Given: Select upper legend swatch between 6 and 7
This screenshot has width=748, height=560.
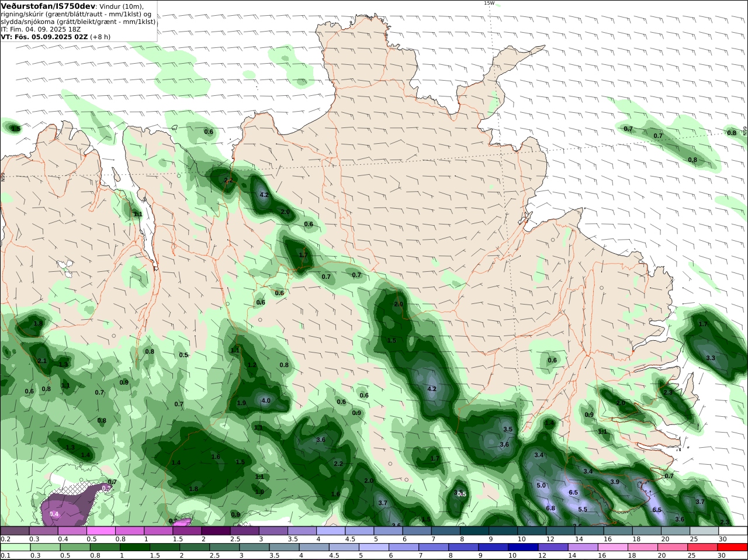Looking at the screenshot, I should [x=417, y=531].
